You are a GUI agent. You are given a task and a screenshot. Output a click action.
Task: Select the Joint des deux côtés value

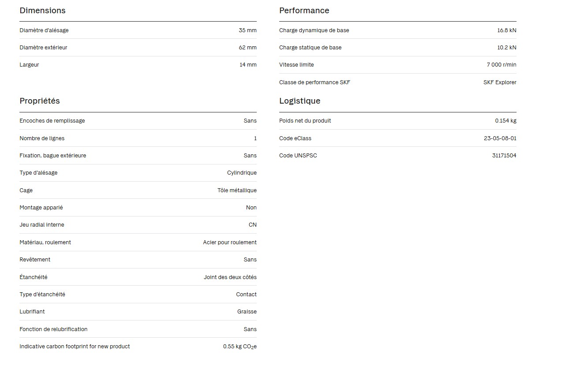click(230, 277)
